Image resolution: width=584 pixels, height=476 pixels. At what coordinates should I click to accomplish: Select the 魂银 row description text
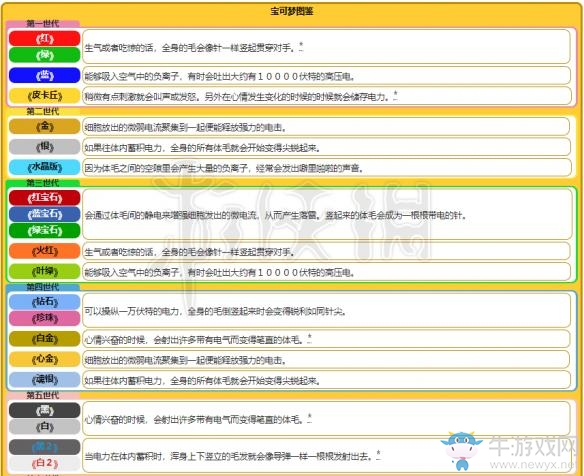[202, 381]
